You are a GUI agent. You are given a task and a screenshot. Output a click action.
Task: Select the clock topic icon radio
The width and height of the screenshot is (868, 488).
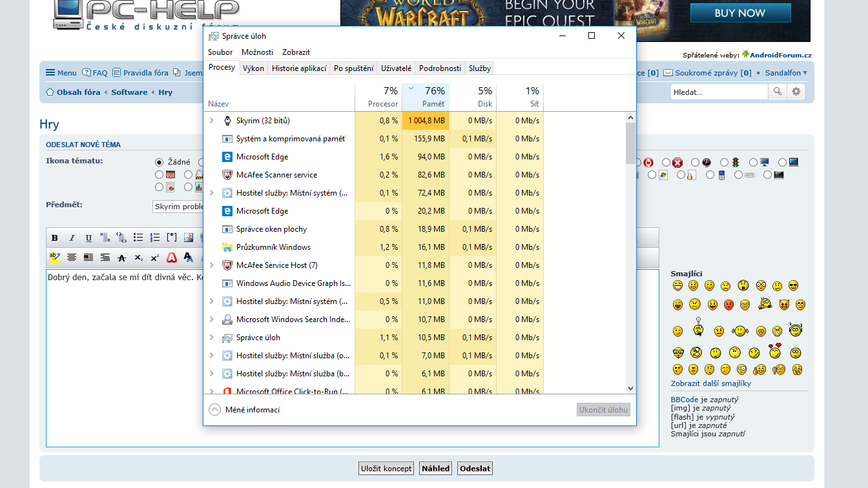pos(695,163)
